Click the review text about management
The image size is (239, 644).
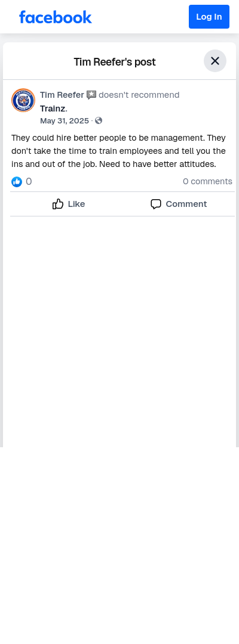(x=118, y=151)
